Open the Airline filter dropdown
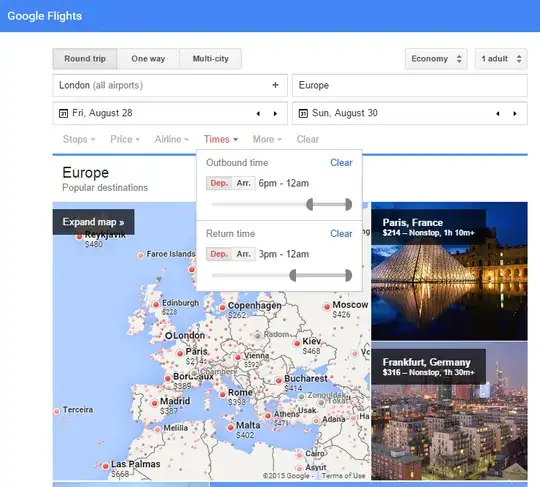Screen dimensions: 540x487 tap(172, 139)
